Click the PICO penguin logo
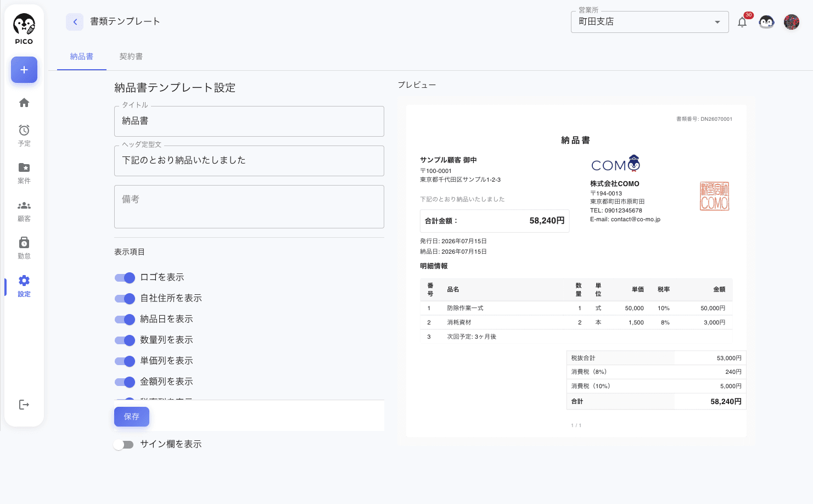The height and width of the screenshot is (504, 813). click(x=24, y=29)
